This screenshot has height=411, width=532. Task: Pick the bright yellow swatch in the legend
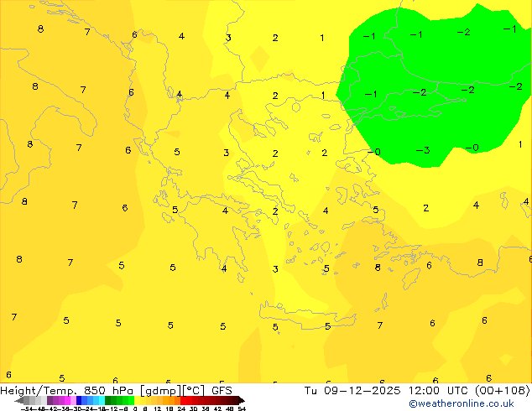pyautogui.click(x=137, y=400)
